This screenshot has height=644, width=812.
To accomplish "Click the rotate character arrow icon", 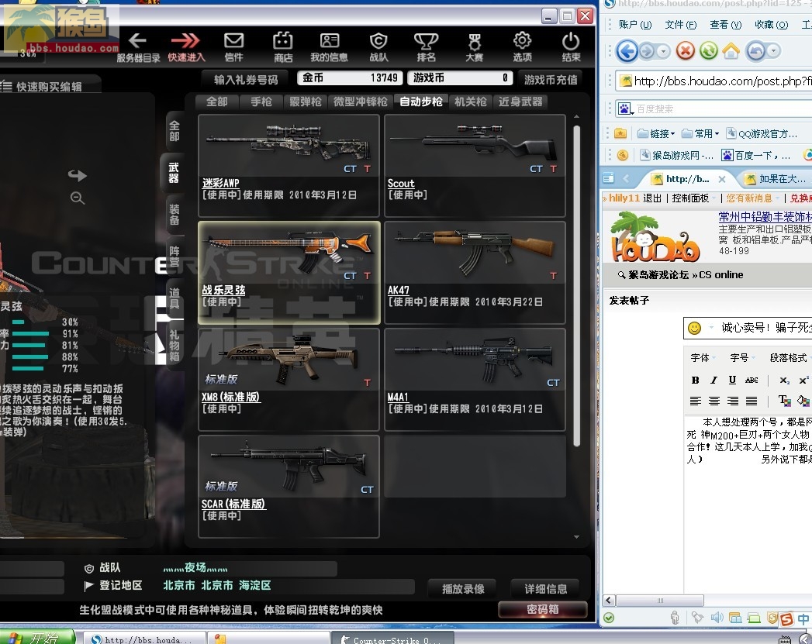I will [77, 175].
